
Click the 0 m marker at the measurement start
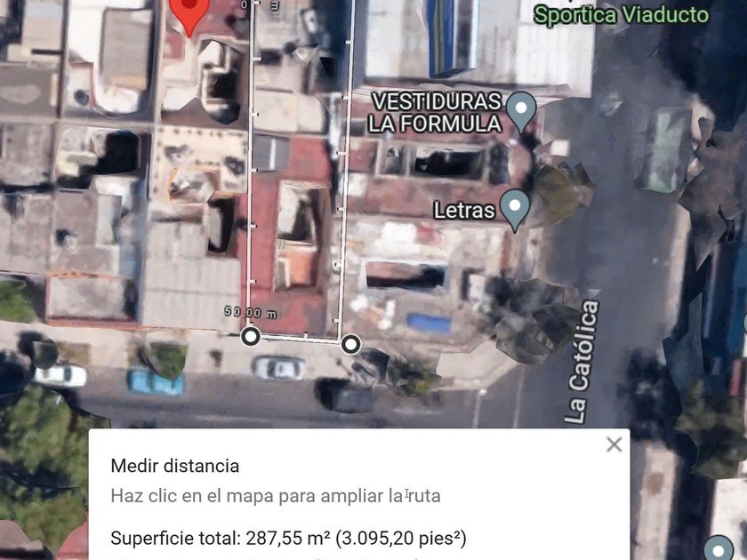coord(260,5)
